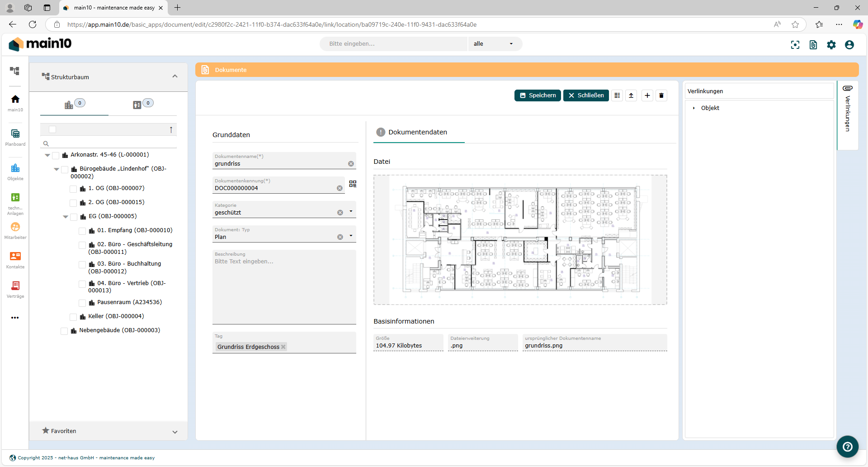Expand the Favoriten panel
This screenshot has height=467, width=868.
tap(175, 432)
